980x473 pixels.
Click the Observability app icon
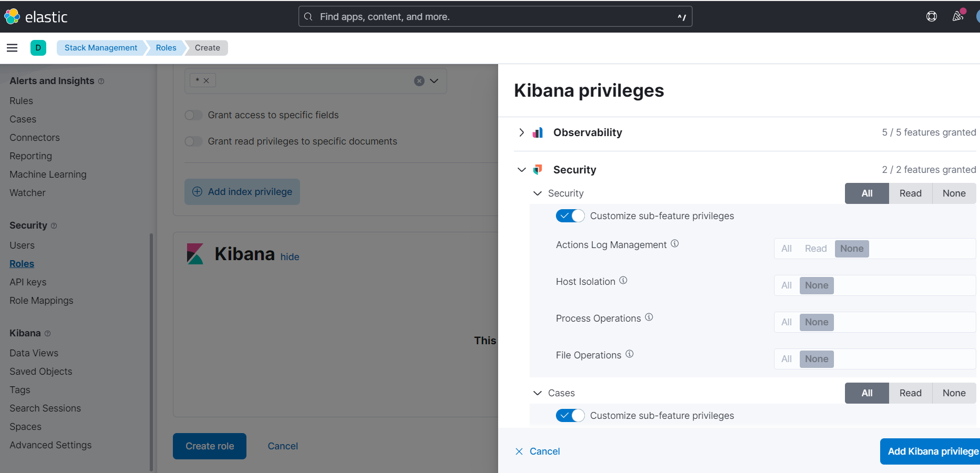pyautogui.click(x=538, y=132)
